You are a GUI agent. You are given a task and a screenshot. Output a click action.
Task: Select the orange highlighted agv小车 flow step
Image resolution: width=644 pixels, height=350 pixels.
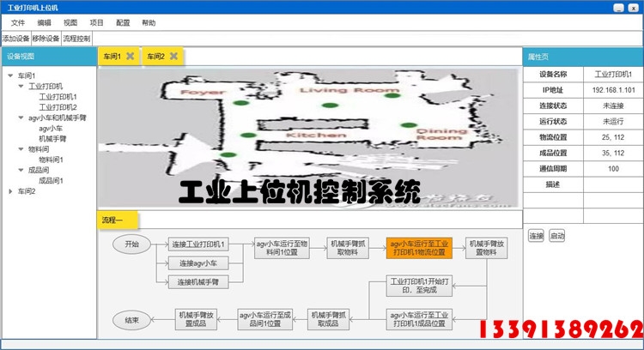[419, 248]
